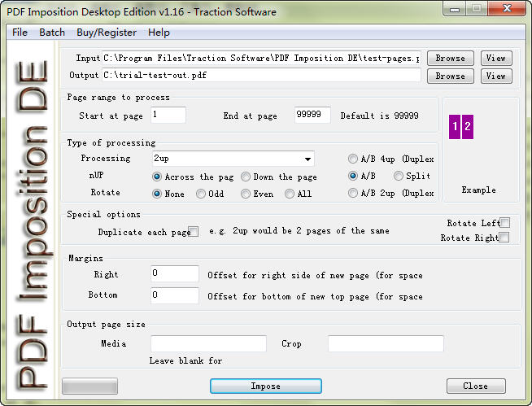Browse for the Input file

point(450,58)
